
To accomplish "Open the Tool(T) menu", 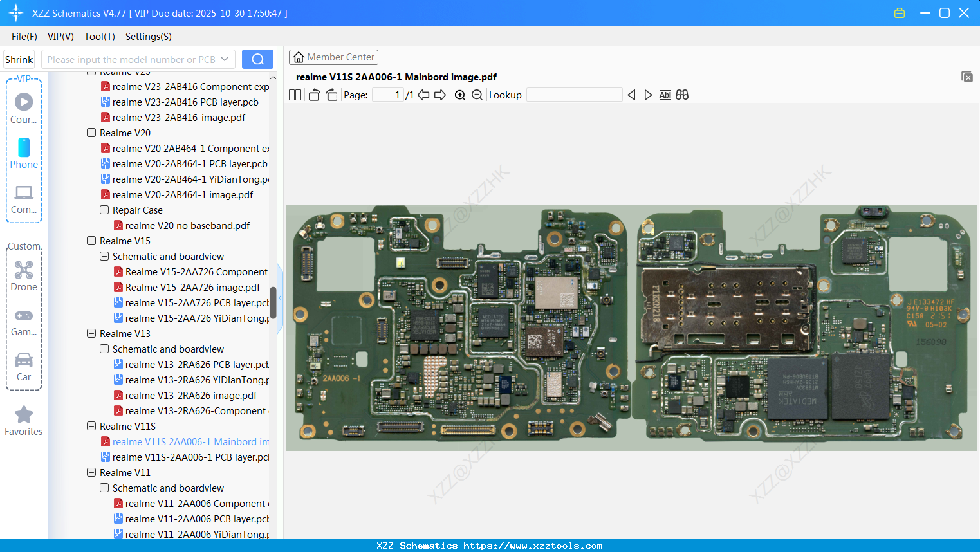I will click(99, 37).
